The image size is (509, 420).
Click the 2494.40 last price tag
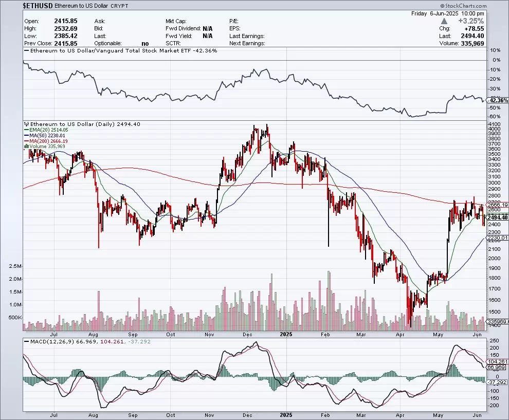[497, 217]
